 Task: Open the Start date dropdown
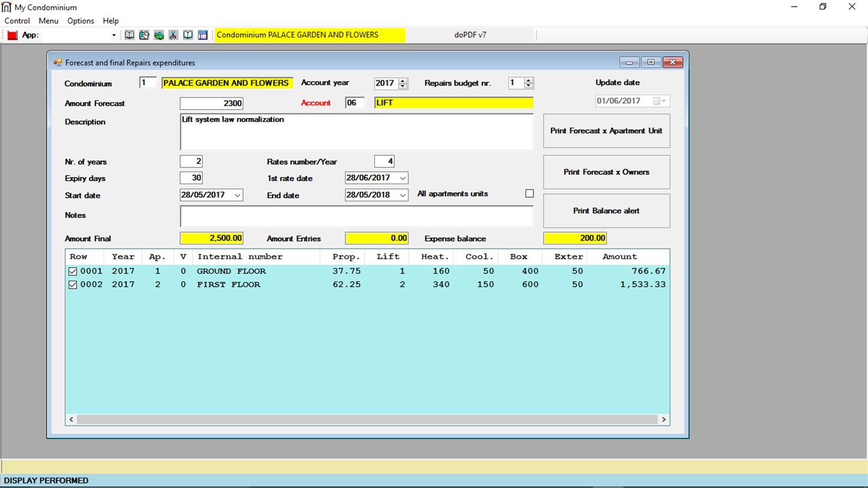[x=237, y=195]
